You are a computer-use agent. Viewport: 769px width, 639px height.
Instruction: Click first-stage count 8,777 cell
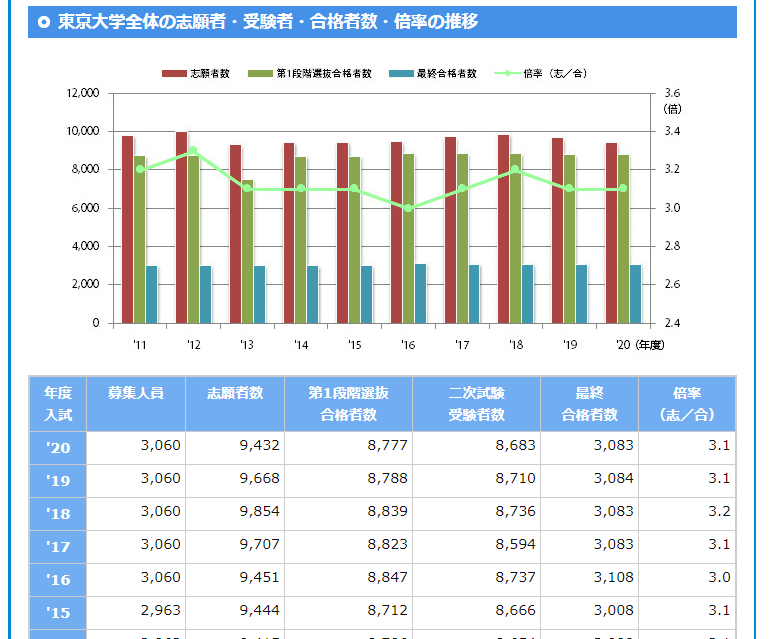coord(349,448)
